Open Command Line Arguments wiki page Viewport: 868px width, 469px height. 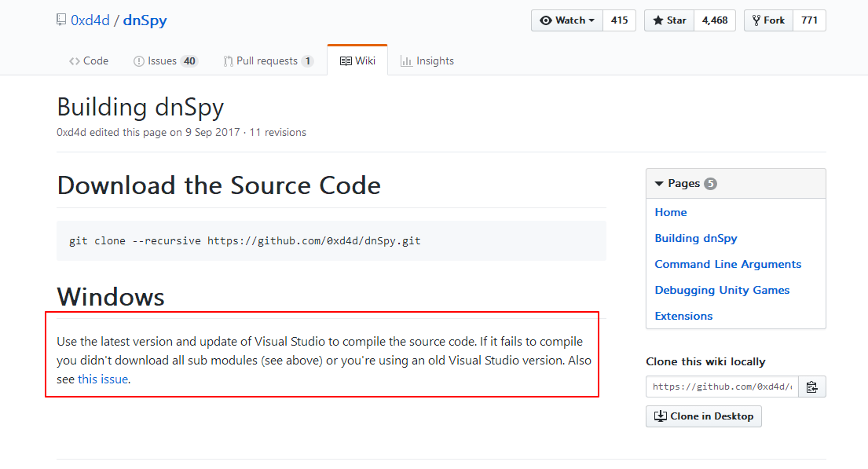point(728,264)
